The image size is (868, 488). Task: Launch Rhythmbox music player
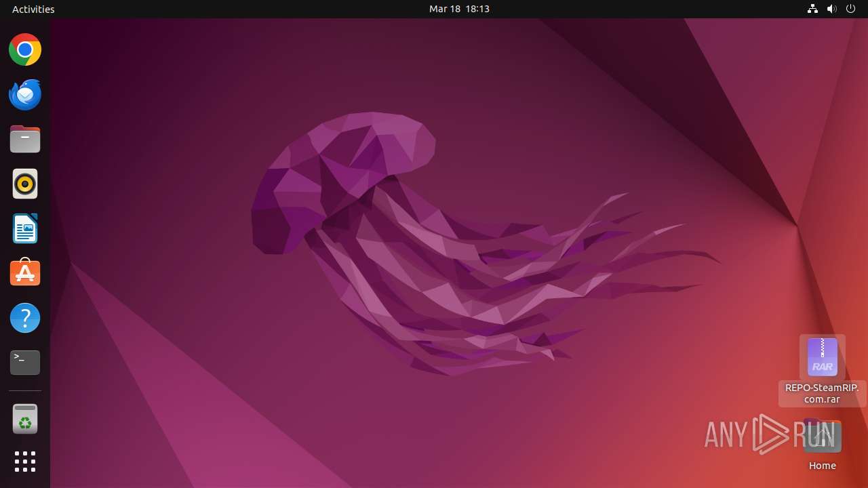coord(25,184)
